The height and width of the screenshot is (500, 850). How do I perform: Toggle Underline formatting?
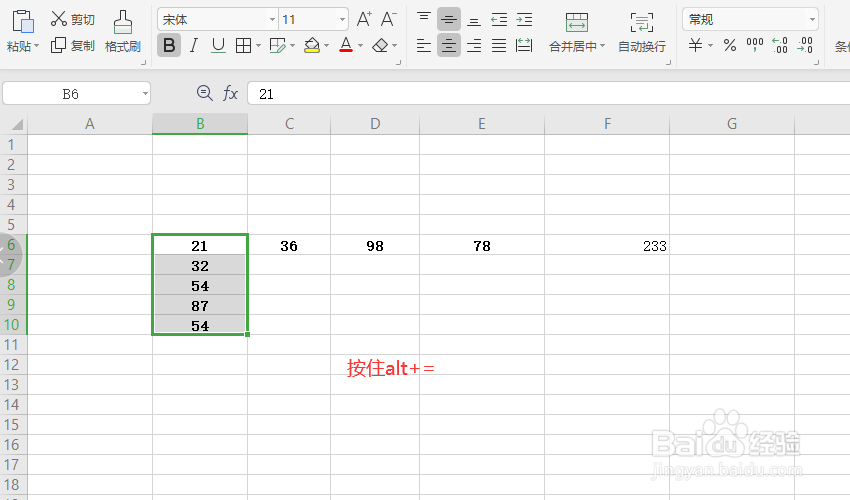click(x=218, y=46)
